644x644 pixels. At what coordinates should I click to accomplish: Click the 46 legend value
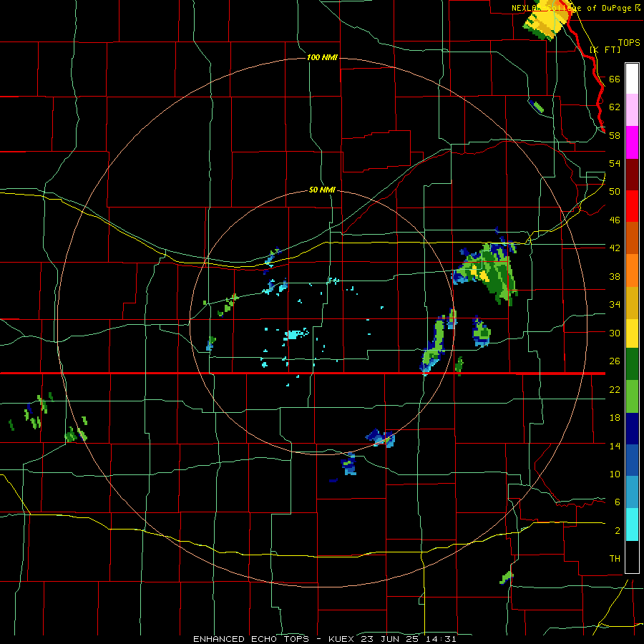[615, 220]
